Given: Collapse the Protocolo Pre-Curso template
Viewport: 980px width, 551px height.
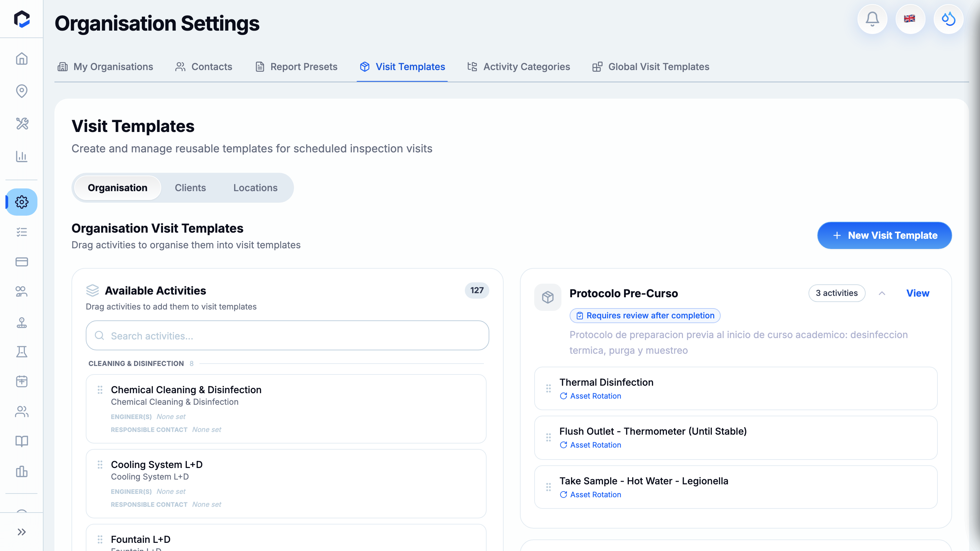Looking at the screenshot, I should [882, 293].
